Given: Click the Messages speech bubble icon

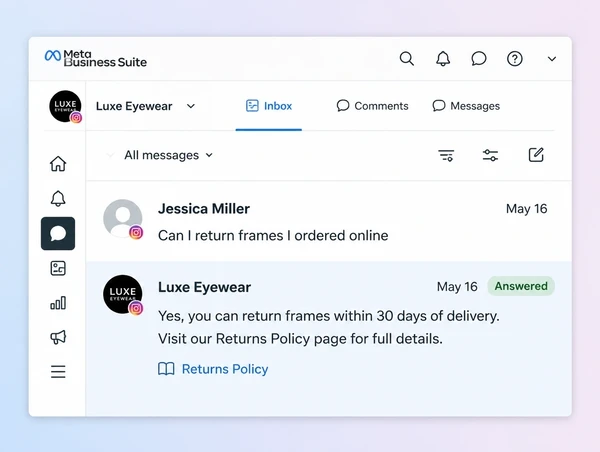Looking at the screenshot, I should coord(439,106).
